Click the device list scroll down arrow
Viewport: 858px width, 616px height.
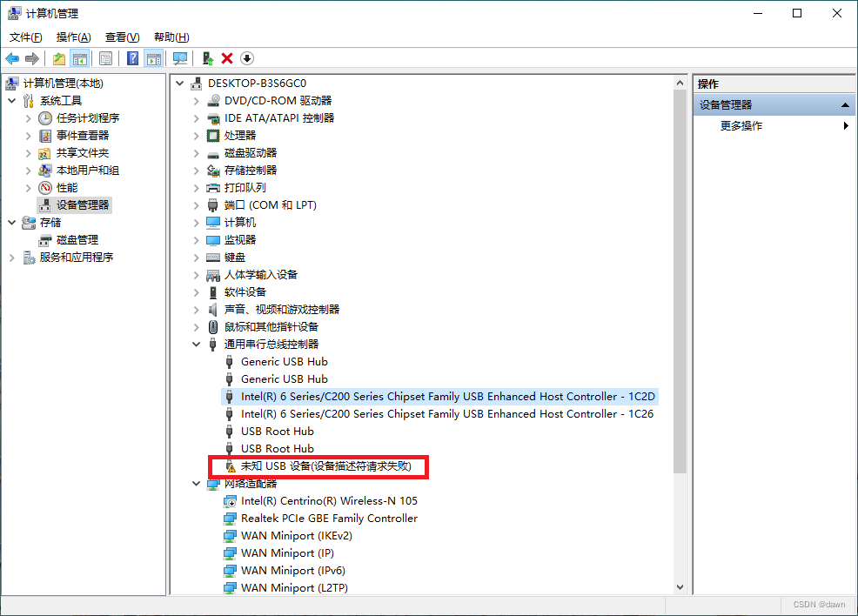pos(680,587)
